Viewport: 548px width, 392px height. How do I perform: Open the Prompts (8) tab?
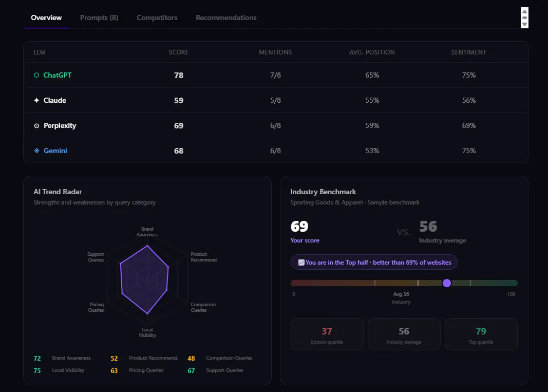pyautogui.click(x=99, y=17)
